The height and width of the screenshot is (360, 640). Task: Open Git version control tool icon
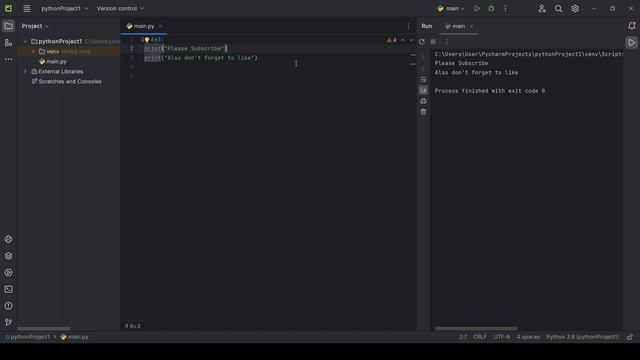8,322
